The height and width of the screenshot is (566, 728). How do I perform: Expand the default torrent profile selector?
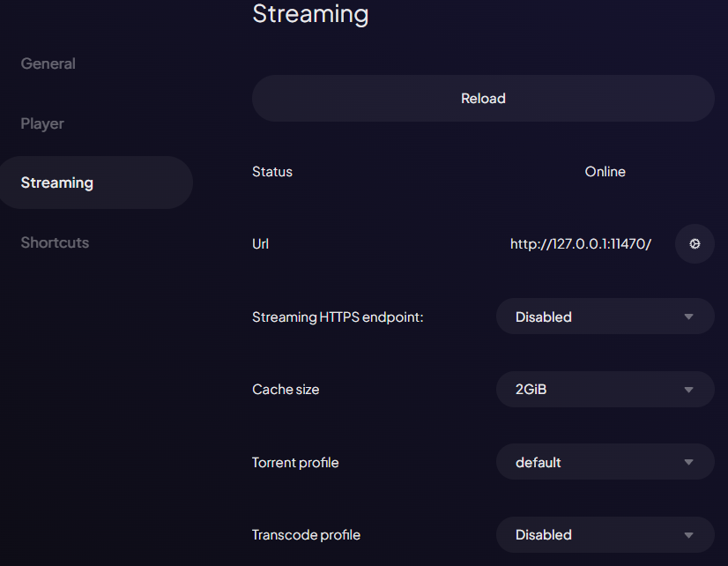coord(691,462)
